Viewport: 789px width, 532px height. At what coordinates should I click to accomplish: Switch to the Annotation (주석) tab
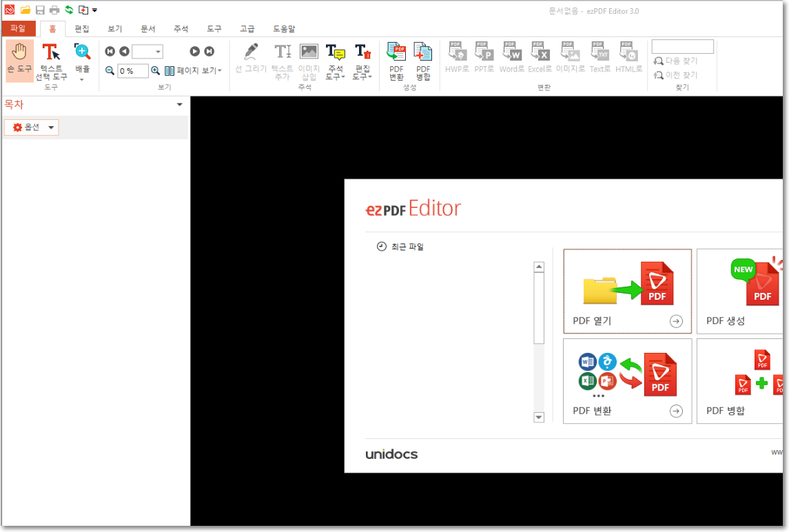tap(181, 29)
